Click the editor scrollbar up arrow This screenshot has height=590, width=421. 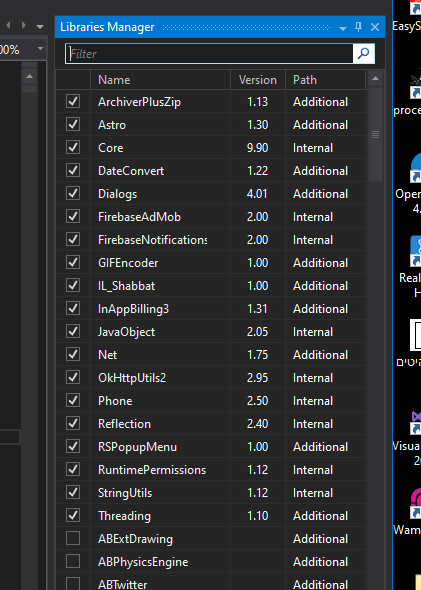click(29, 77)
